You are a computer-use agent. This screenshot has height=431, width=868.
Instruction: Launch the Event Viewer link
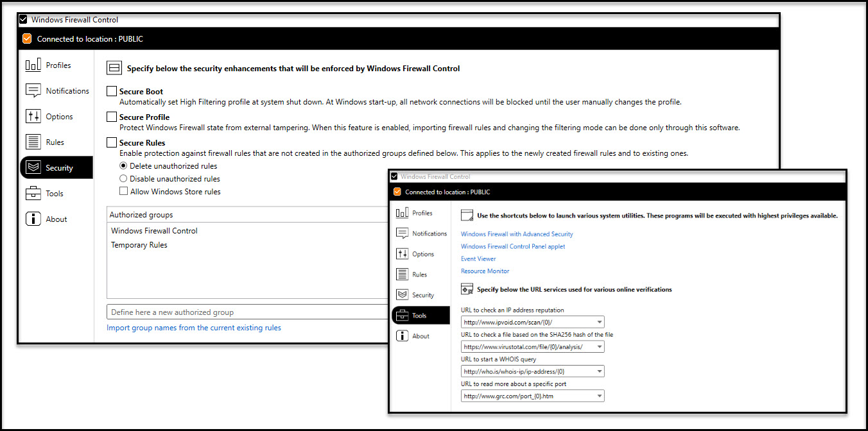(478, 258)
